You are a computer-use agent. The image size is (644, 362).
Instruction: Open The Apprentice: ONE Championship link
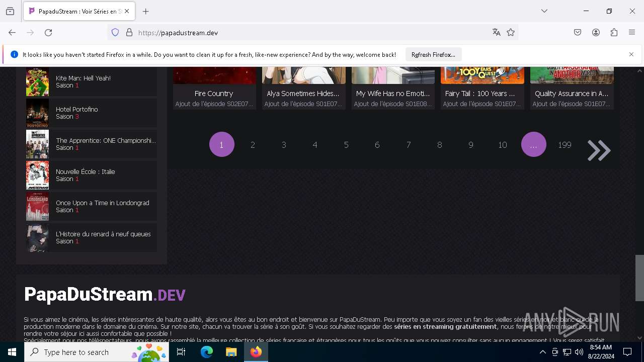tap(106, 140)
